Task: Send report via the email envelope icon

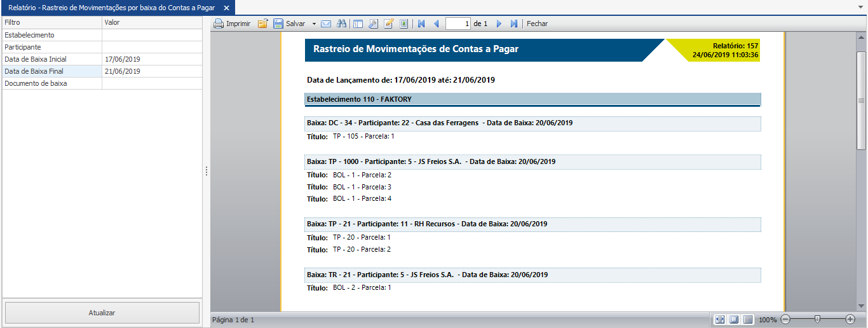Action: 326,24
